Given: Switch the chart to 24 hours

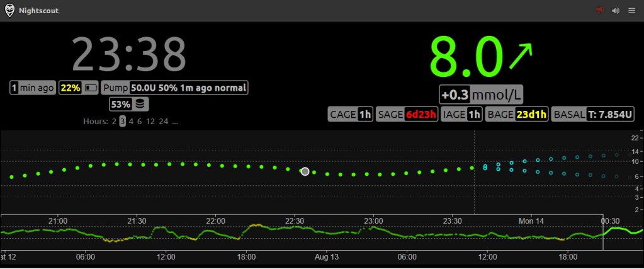Looking at the screenshot, I should (164, 121).
